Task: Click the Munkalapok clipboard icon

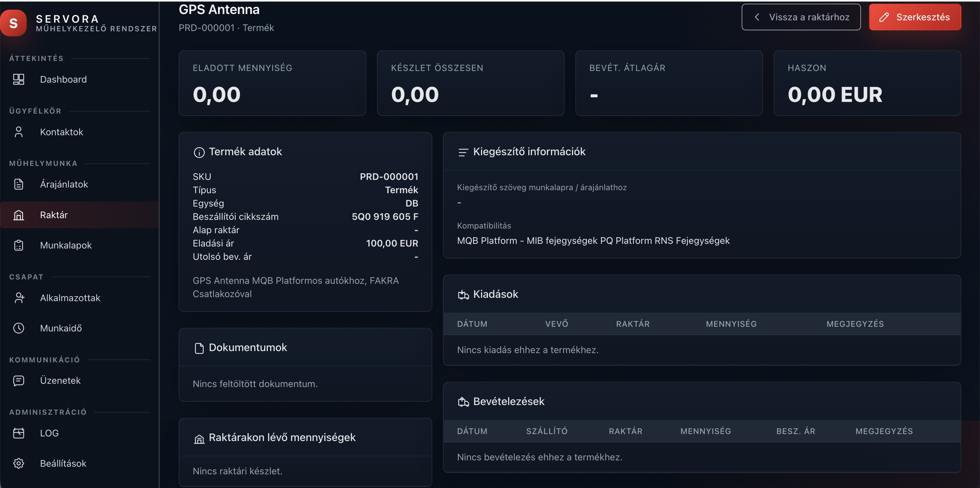Action: [x=19, y=245]
